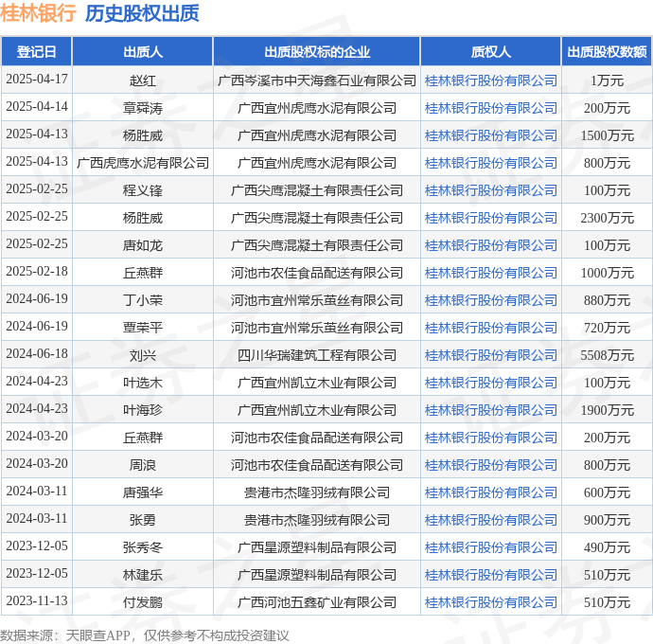The width and height of the screenshot is (653, 644).
Task: Click amount 2300万元
Action: tap(607, 218)
